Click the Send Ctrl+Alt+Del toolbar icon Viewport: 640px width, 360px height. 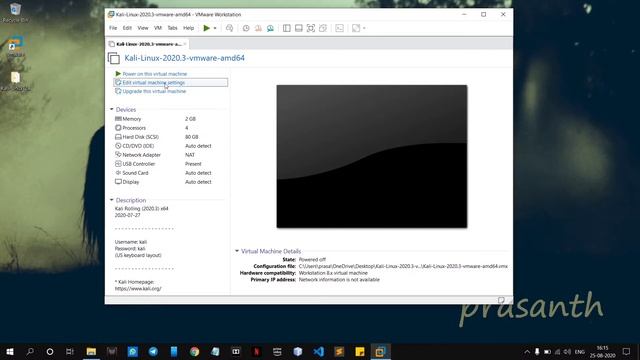pos(229,28)
